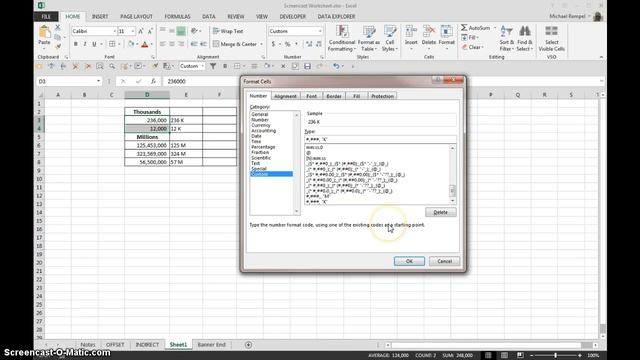Click the Accounting dollar format icon
The width and height of the screenshot is (640, 360).
tap(273, 44)
